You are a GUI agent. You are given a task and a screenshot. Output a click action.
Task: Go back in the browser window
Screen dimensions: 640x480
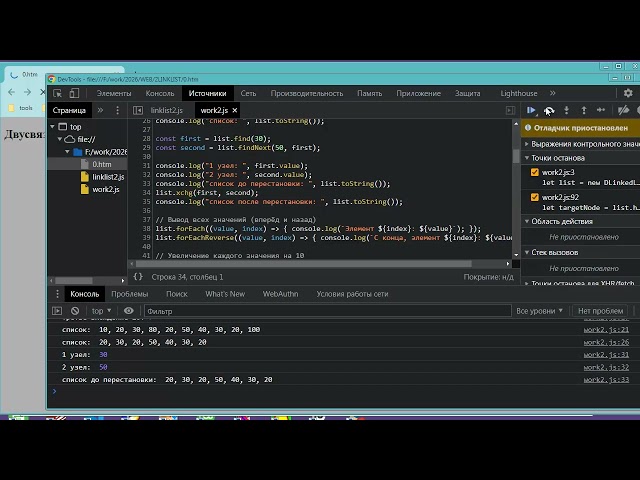coord(11,92)
